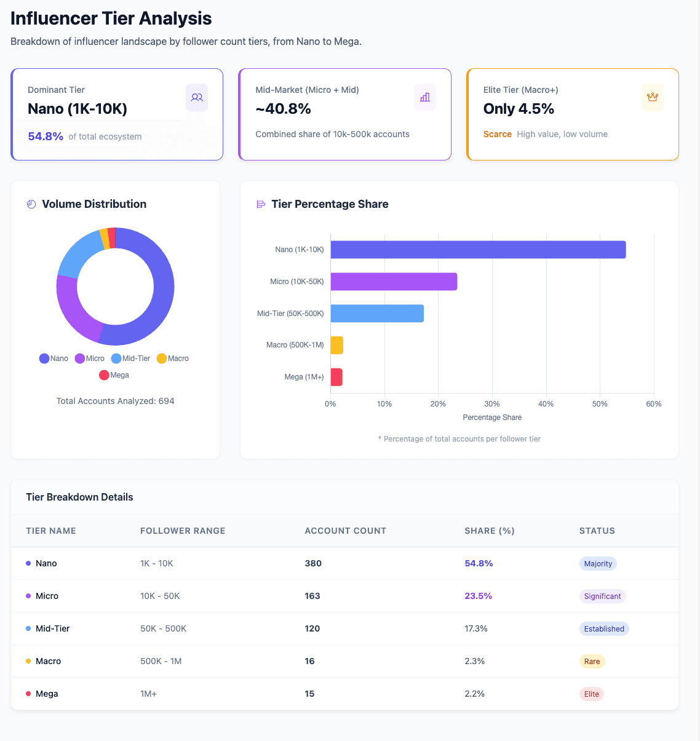Click the users icon in Dominant Tier card
The image size is (700, 741).
tap(197, 97)
